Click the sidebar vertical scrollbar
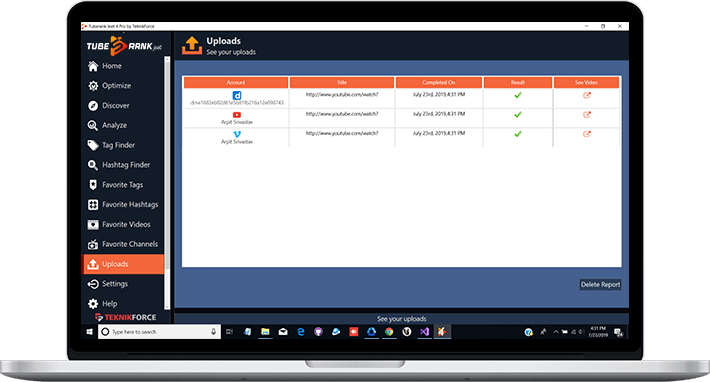The image size is (710, 382). [167, 183]
